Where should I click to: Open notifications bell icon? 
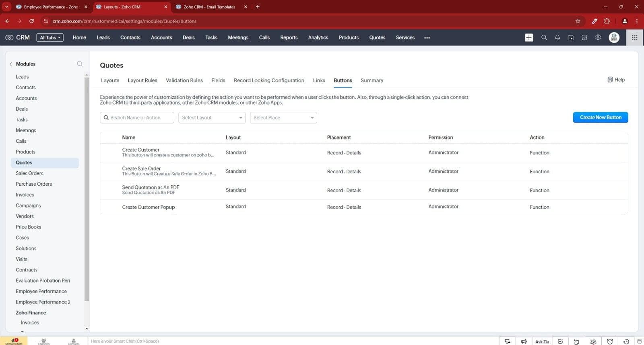coord(557,37)
